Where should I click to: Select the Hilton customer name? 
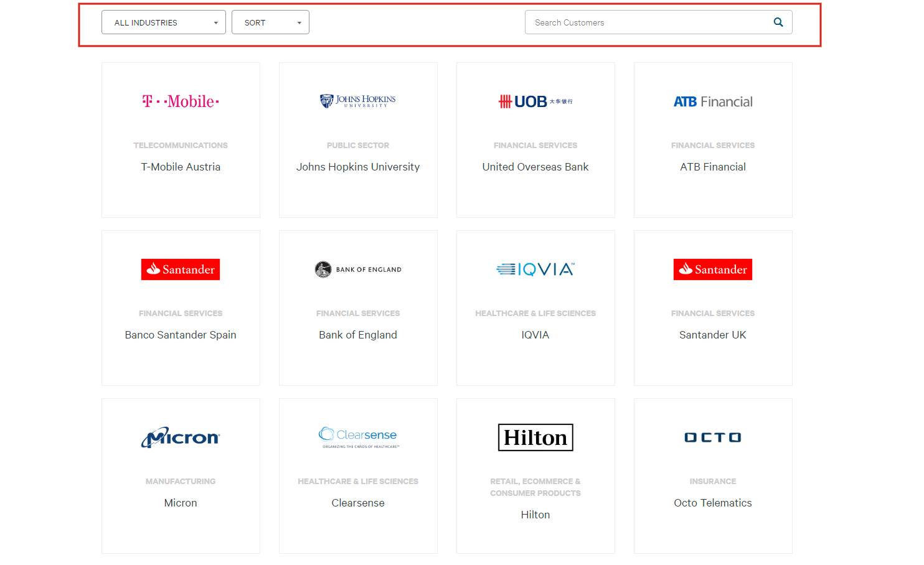tap(535, 515)
